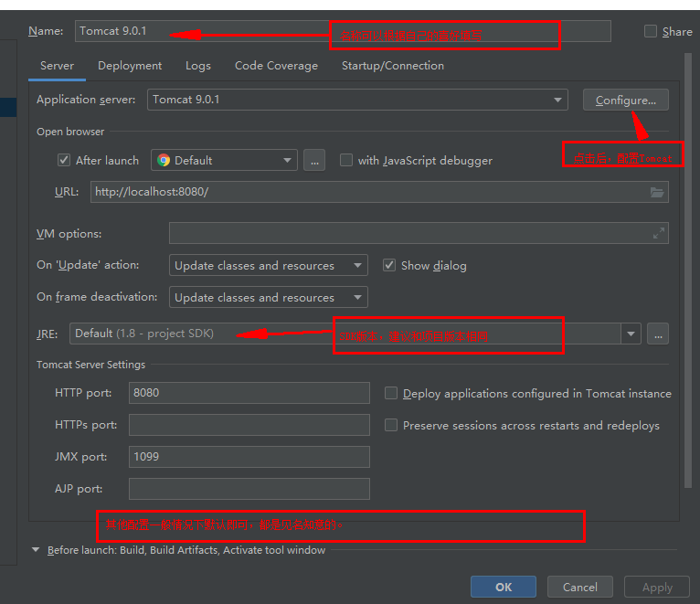
Task: Open the Application server dropdown
Action: tap(357, 100)
